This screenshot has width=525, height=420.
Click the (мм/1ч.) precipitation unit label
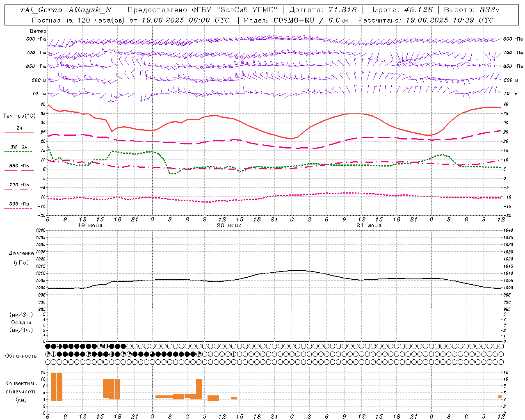21,330
